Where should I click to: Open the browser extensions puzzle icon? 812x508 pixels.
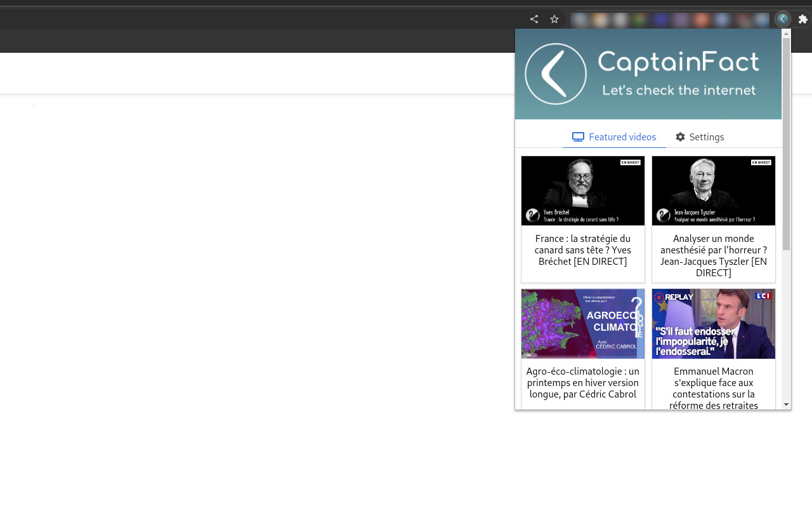803,19
